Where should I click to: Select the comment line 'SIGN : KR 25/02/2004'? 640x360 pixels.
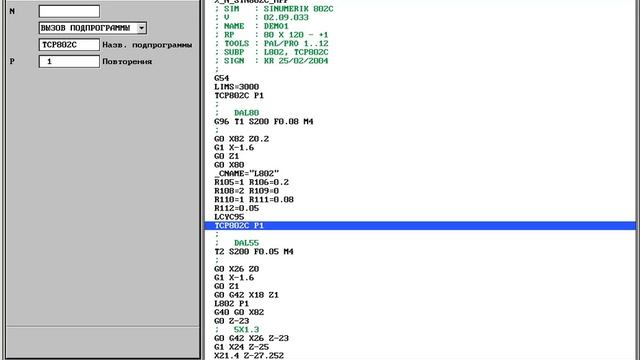click(x=271, y=61)
